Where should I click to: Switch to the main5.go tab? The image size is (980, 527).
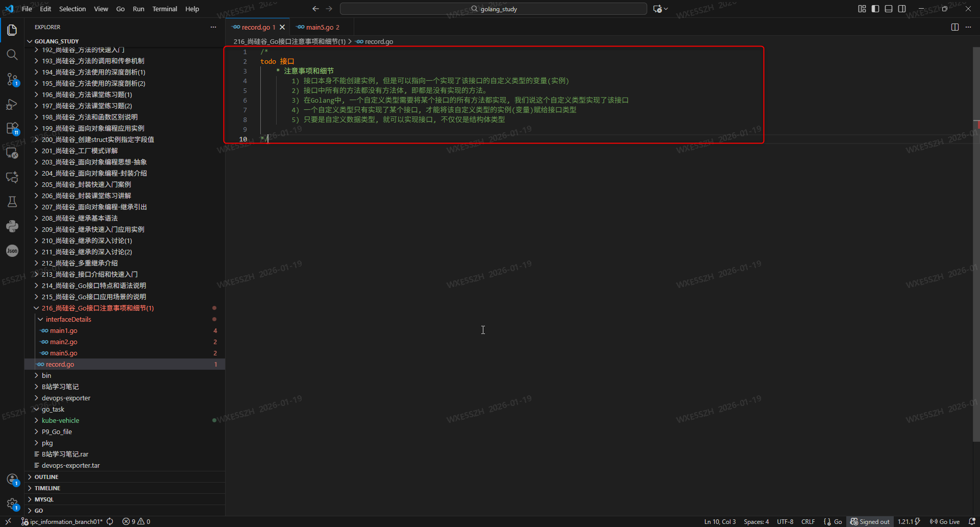322,27
